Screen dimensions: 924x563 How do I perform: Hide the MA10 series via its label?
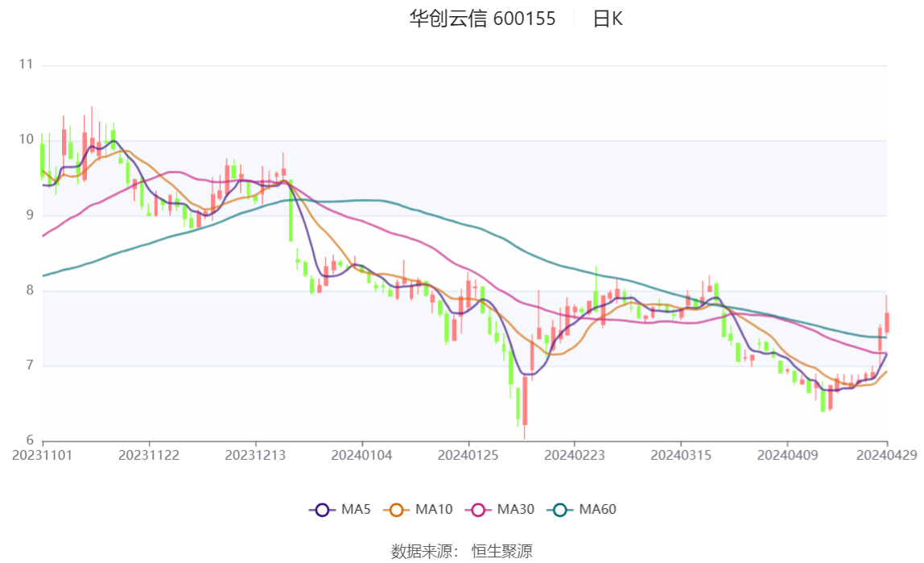[434, 509]
